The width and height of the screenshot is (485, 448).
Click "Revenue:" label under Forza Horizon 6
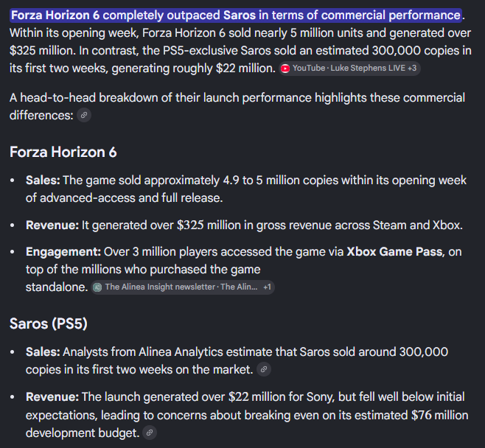point(52,225)
